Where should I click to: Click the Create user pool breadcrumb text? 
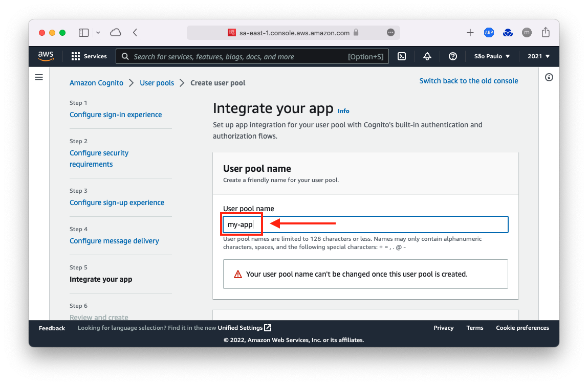pos(218,83)
